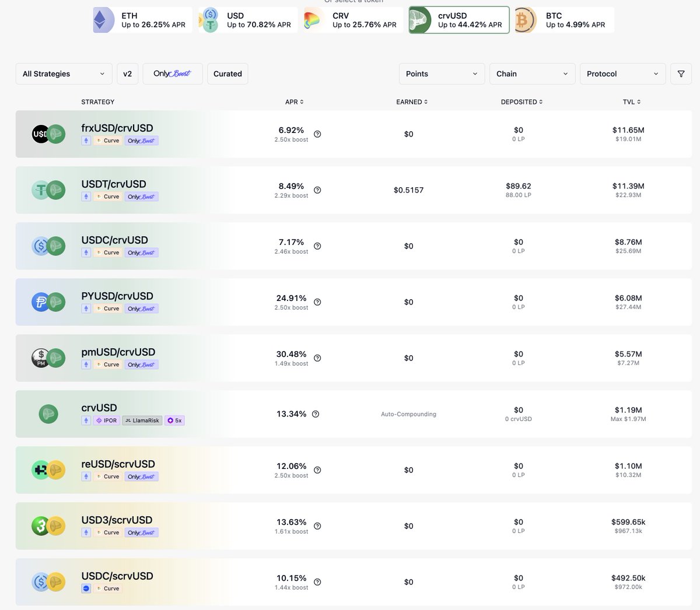The image size is (700, 610).
Task: Sort by DEPOSITED column
Action: tap(521, 102)
